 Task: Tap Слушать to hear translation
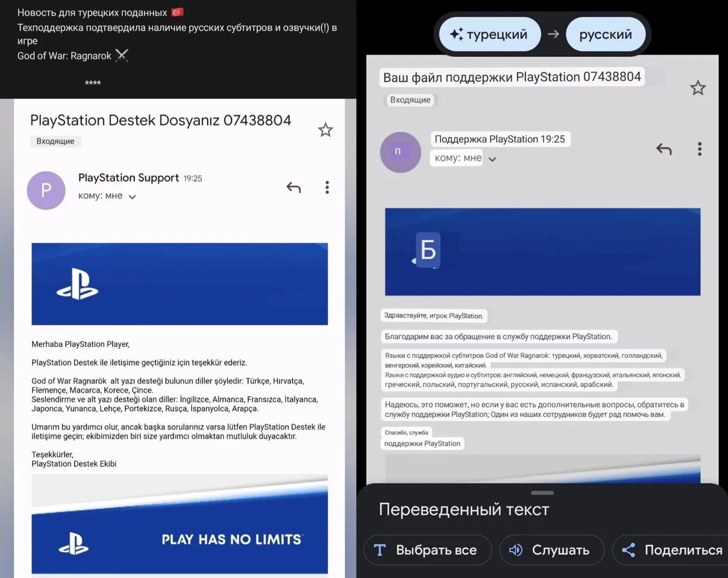[x=552, y=550]
